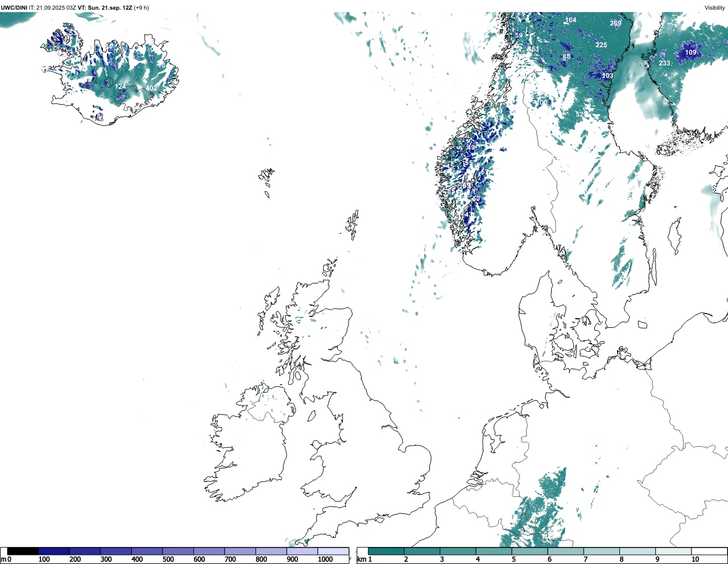This screenshot has height=564, width=728.
Task: Click the value 103 near the Swedish coast
Action: 607,76
